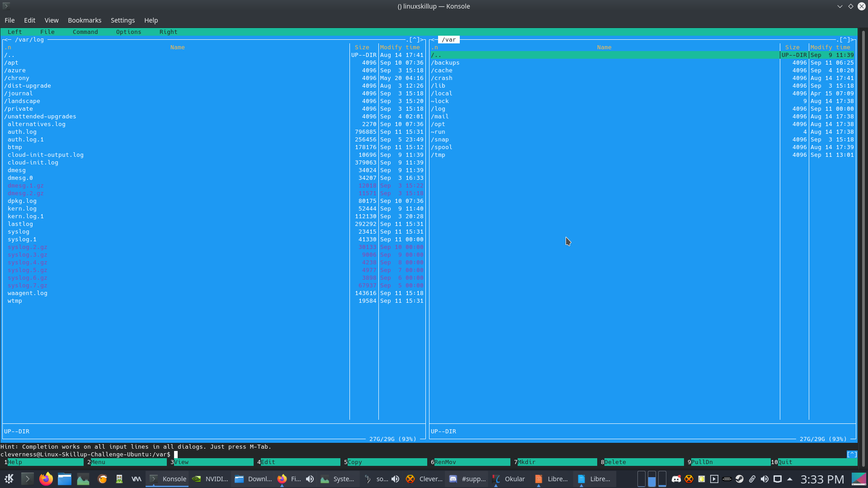Open the media player tray icon

714,479
